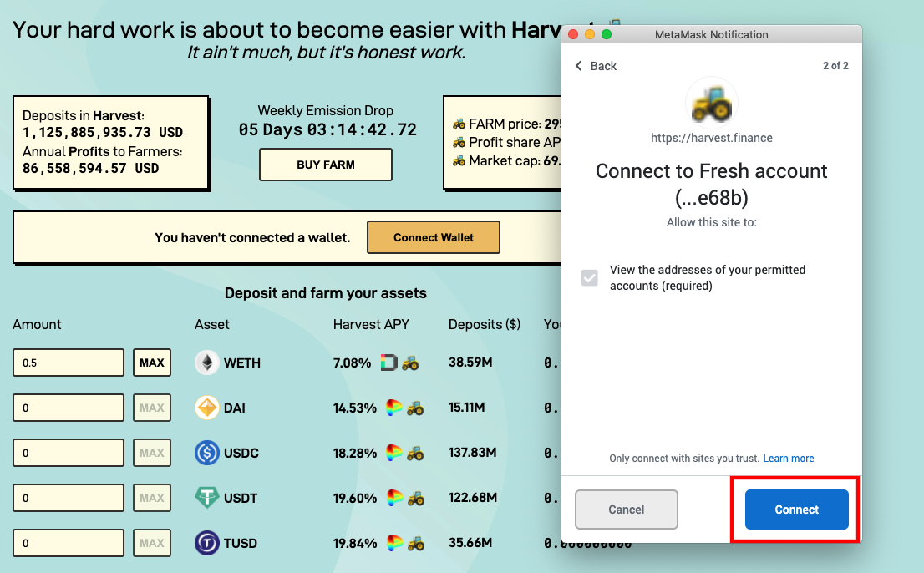The width and height of the screenshot is (924, 573).
Task: Click the Asset column header
Action: 212,324
